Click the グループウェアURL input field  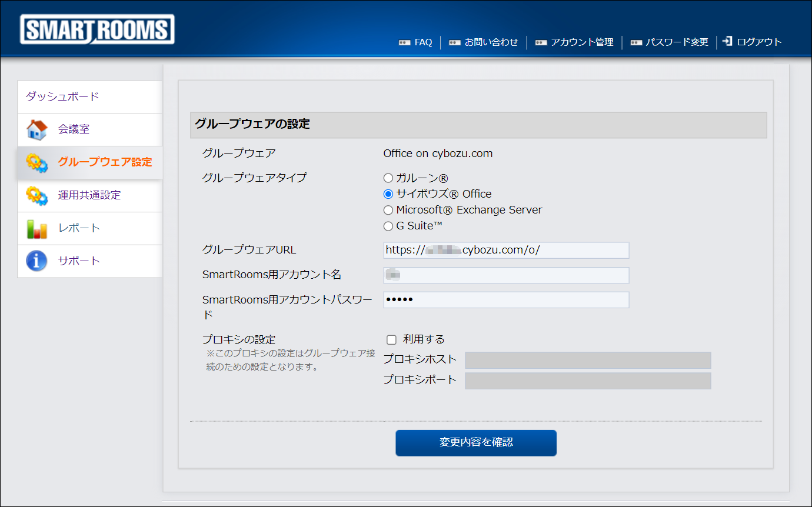(x=506, y=251)
